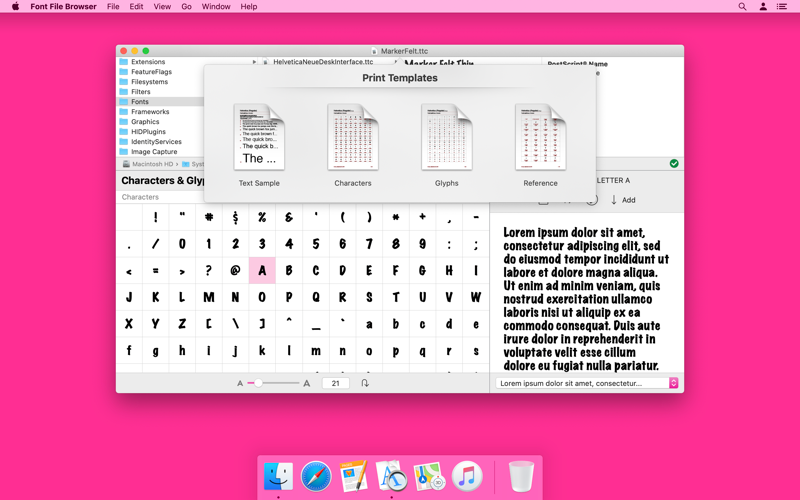This screenshot has height=500, width=800.
Task: Select the capital M glyph cell
Action: (209, 297)
